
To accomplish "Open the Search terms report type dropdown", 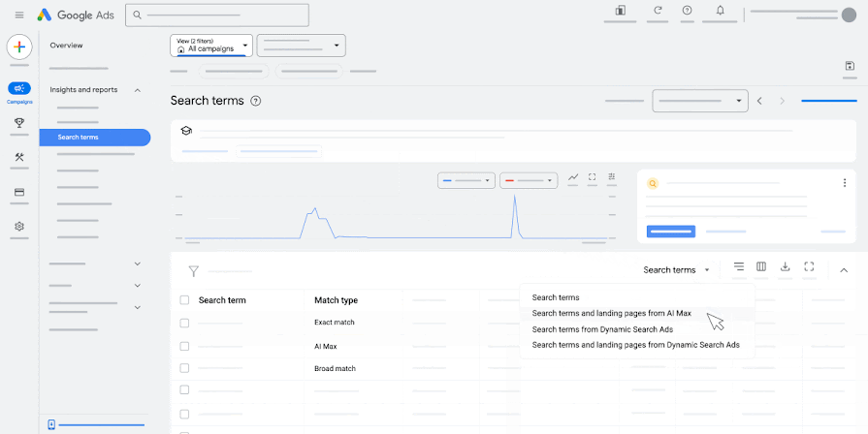I will tap(676, 270).
